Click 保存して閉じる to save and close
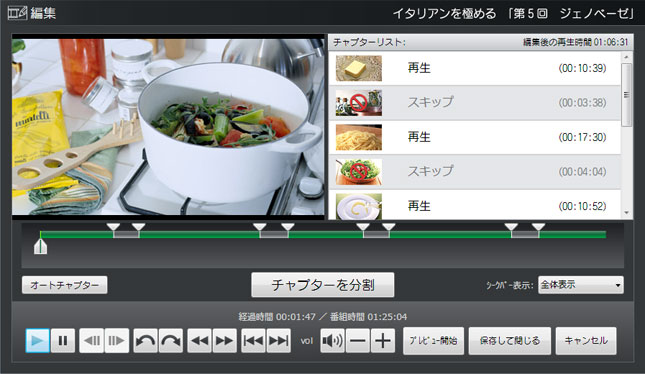645x374 pixels. 510,341
